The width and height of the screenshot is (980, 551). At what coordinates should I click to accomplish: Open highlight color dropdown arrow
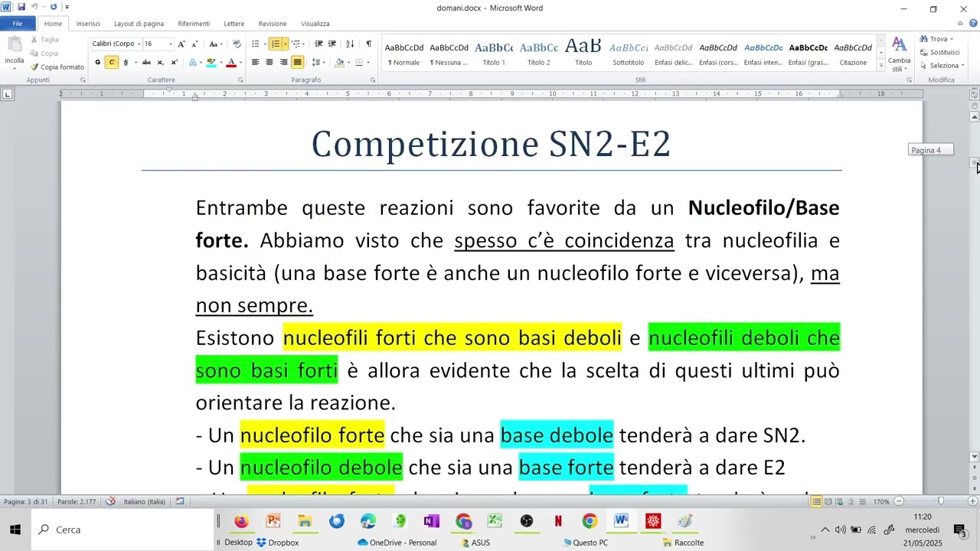[x=220, y=62]
